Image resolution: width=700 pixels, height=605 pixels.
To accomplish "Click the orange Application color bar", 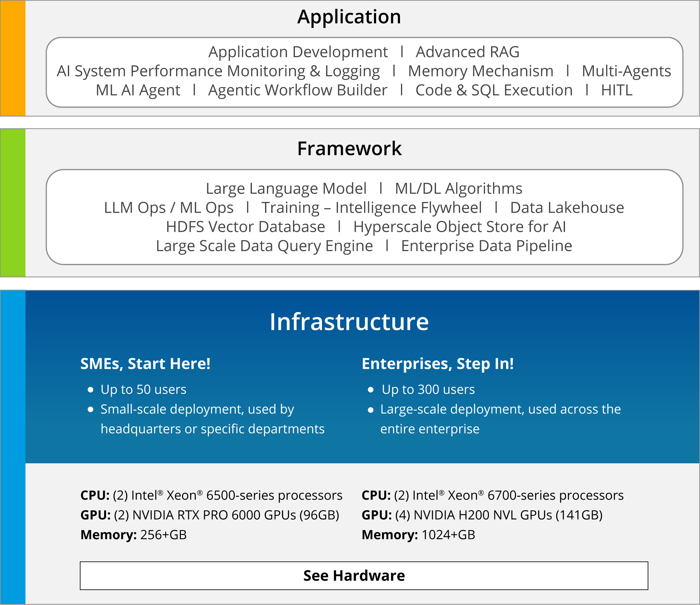I will pyautogui.click(x=13, y=58).
